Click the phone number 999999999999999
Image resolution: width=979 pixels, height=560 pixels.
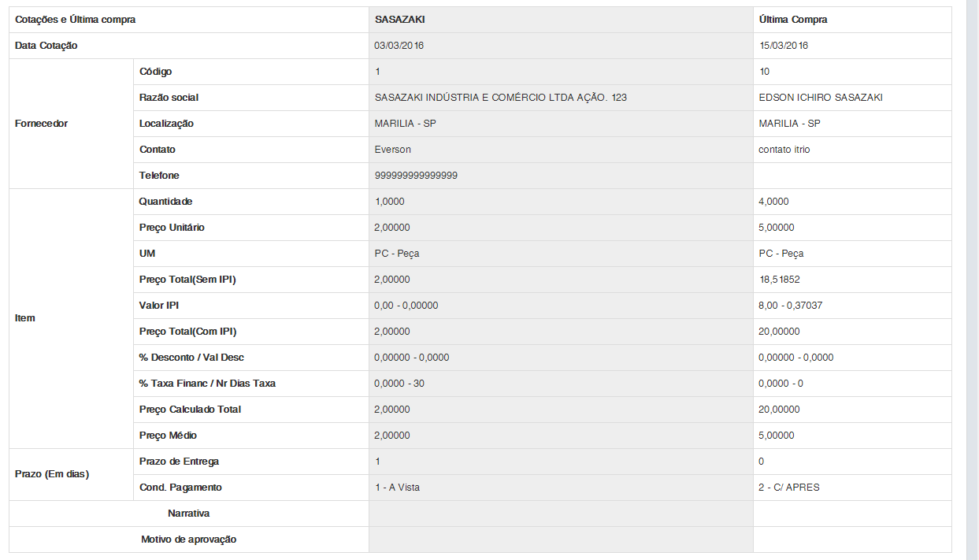(416, 176)
